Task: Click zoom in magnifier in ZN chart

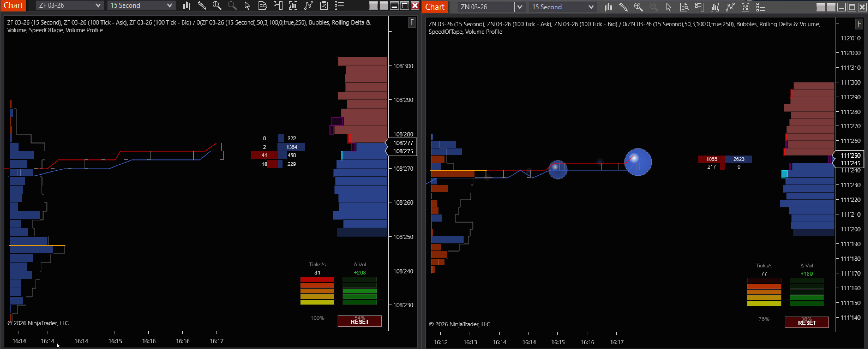Action: (638, 7)
